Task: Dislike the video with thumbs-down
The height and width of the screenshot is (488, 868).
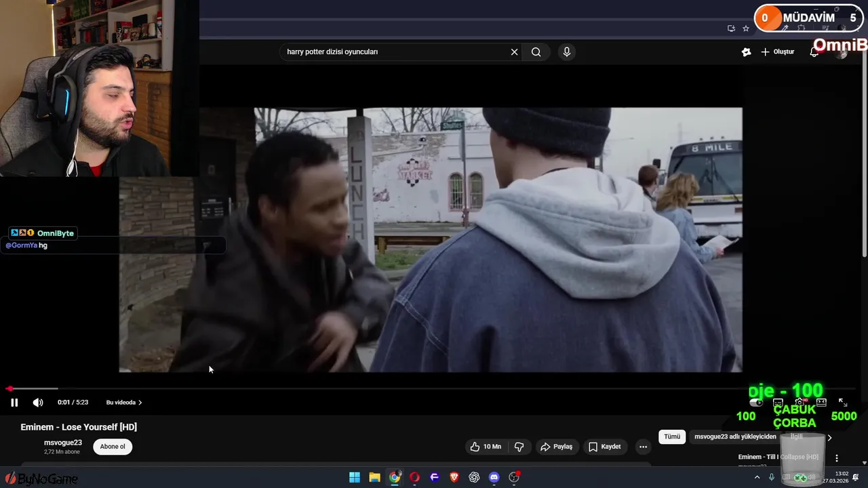Action: 519,447
